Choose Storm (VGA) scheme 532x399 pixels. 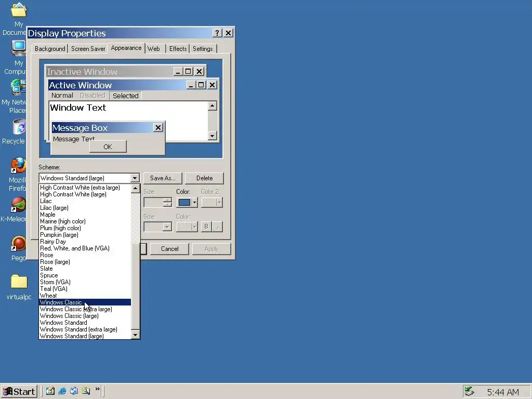pos(85,282)
